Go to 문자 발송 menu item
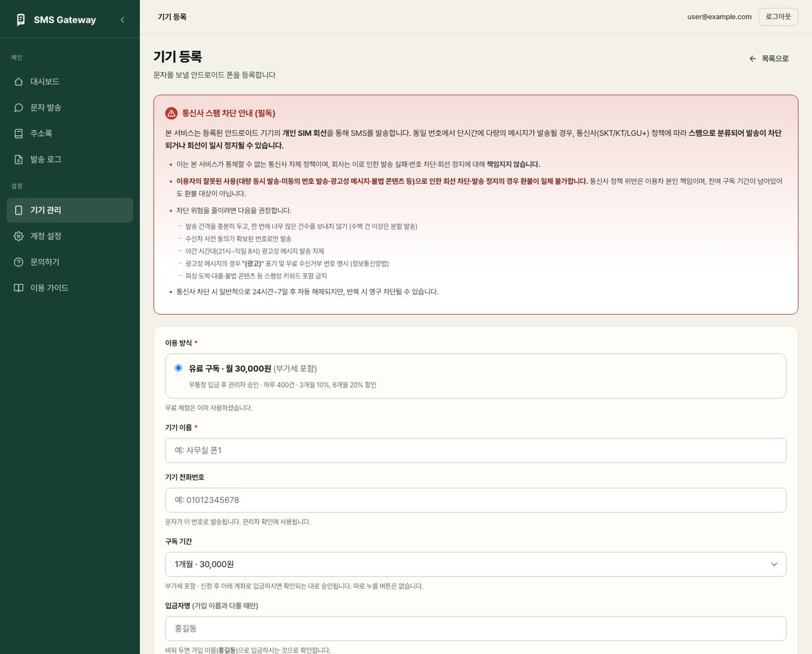 point(70,108)
